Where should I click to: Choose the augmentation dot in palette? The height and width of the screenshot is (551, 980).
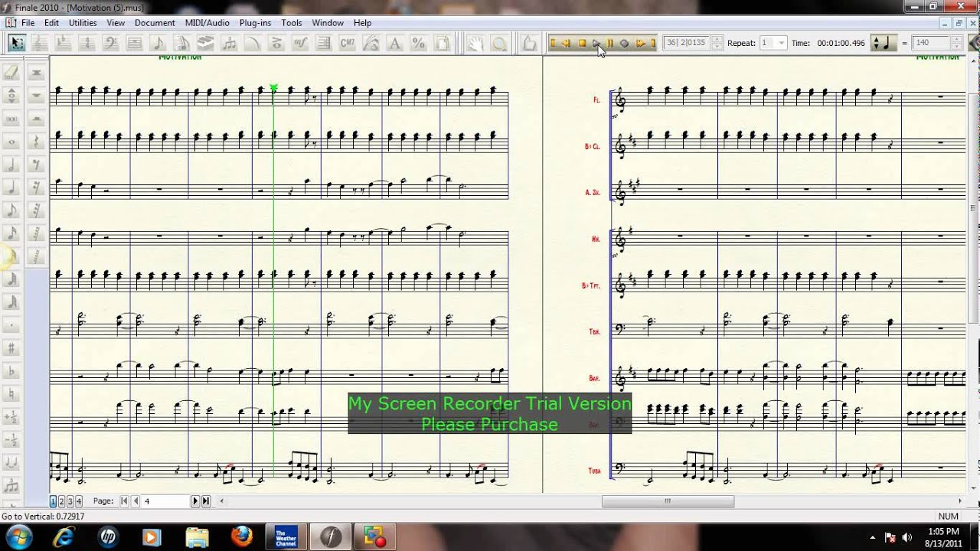11,325
